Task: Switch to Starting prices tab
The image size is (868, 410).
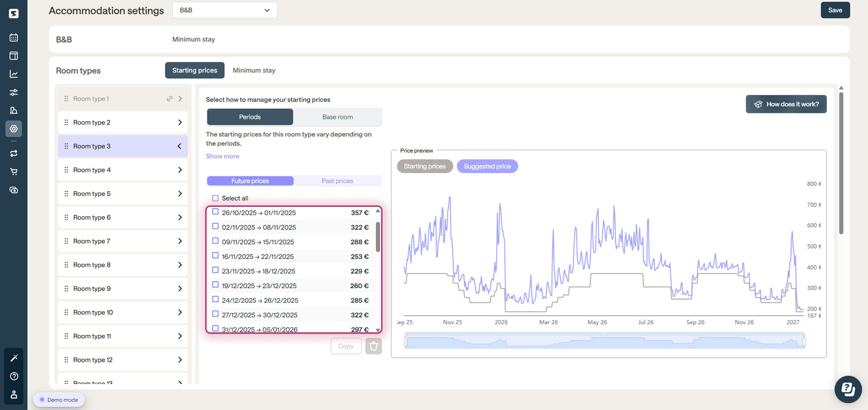Action: pos(194,70)
